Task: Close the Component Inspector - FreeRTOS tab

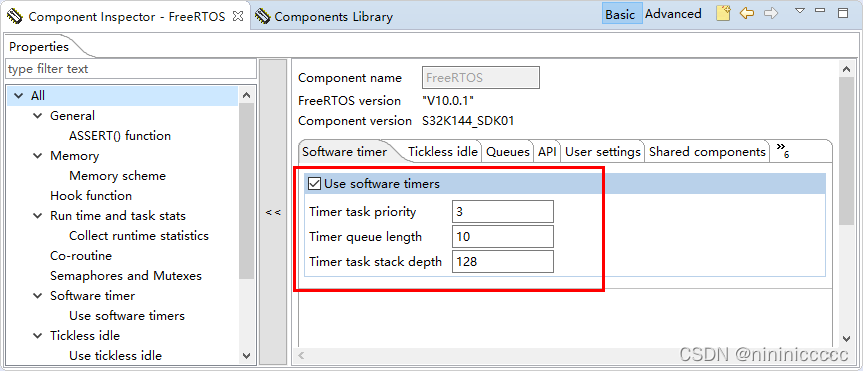Action: tap(237, 16)
